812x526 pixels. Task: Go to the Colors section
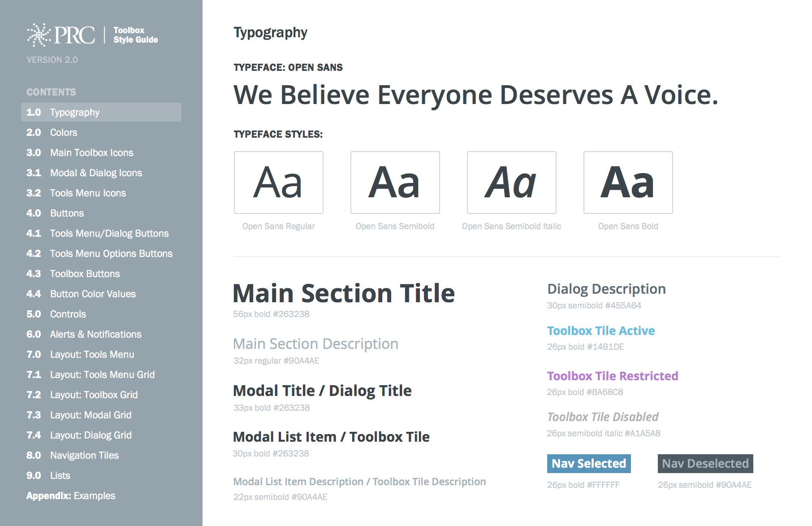tap(63, 133)
